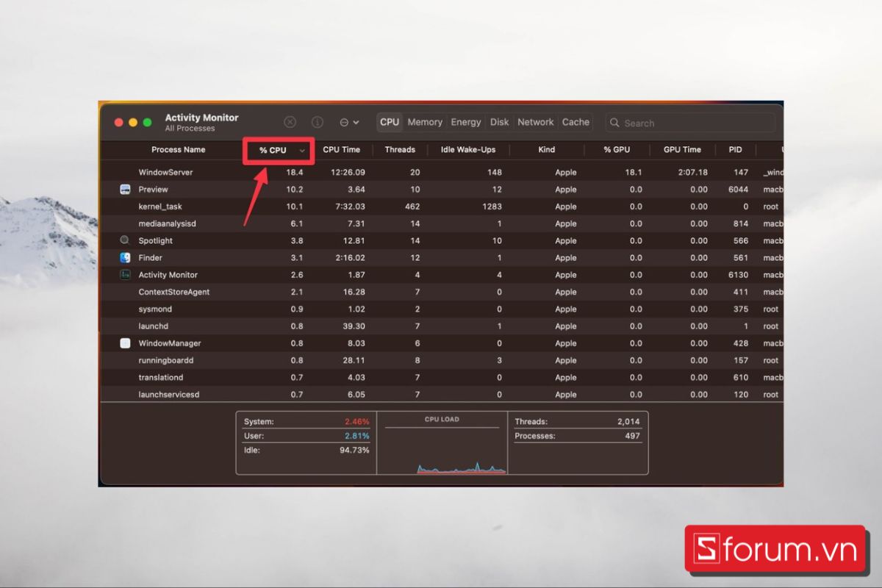The width and height of the screenshot is (882, 588).
Task: Open the ellipsis action menu in the toolbar
Action: pyautogui.click(x=349, y=122)
